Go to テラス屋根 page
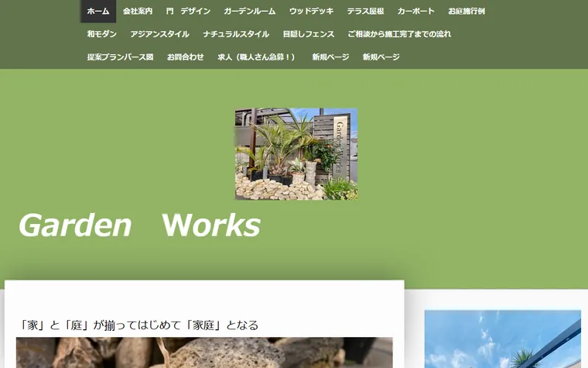Screen dimensions: 588x368 (366, 12)
